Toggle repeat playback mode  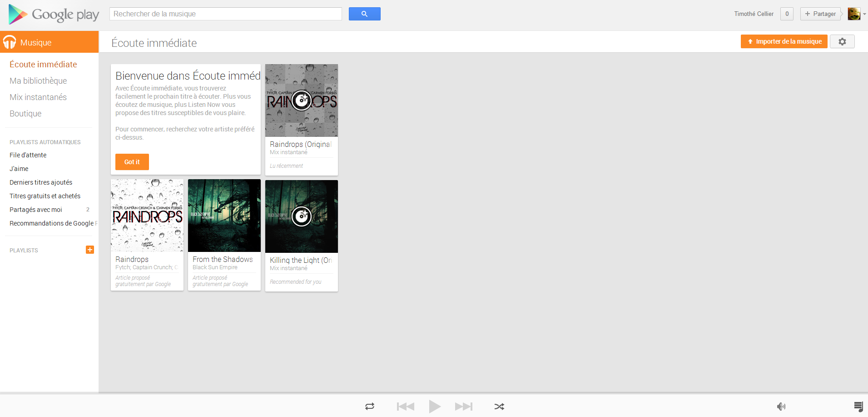pyautogui.click(x=370, y=406)
